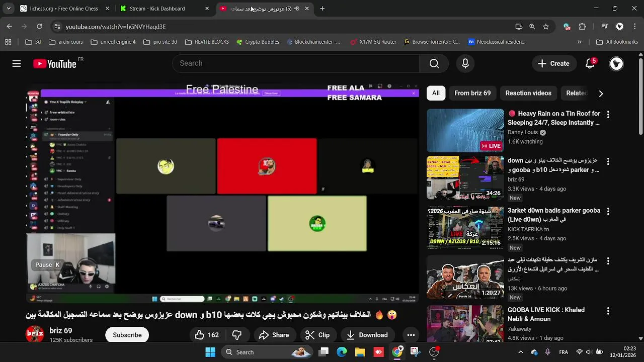Open the media control icon in Chrome toolbar
The height and width of the screenshot is (362, 644).
605,27
